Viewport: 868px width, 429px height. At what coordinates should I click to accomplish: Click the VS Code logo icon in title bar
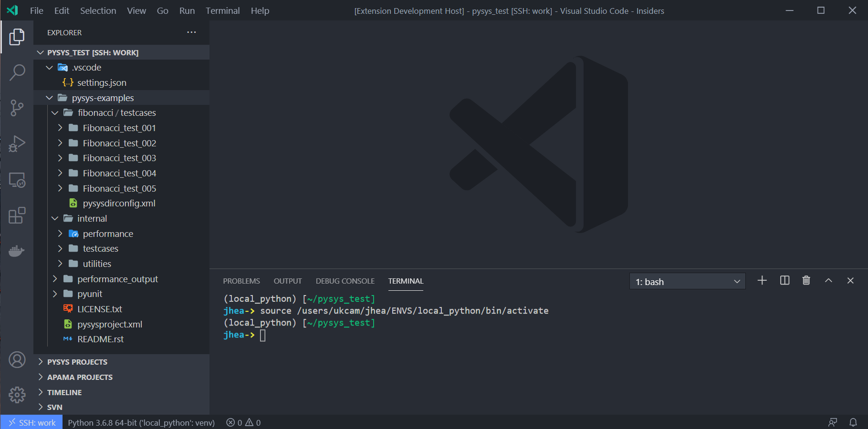pyautogui.click(x=12, y=10)
